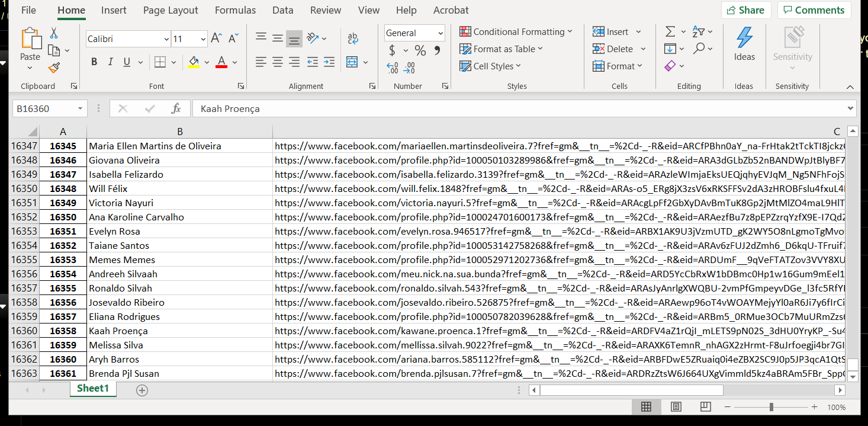The image size is (868, 426).
Task: Toggle Italic formatting
Action: click(110, 62)
